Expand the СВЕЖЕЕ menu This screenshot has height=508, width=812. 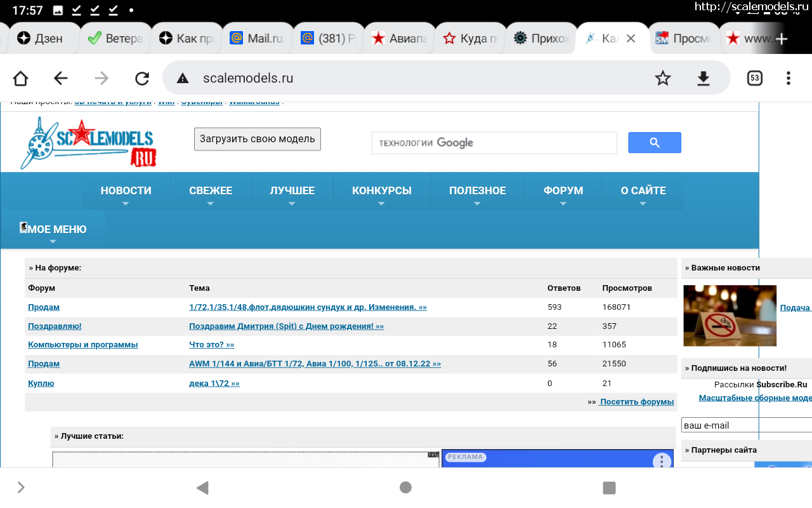(211, 191)
